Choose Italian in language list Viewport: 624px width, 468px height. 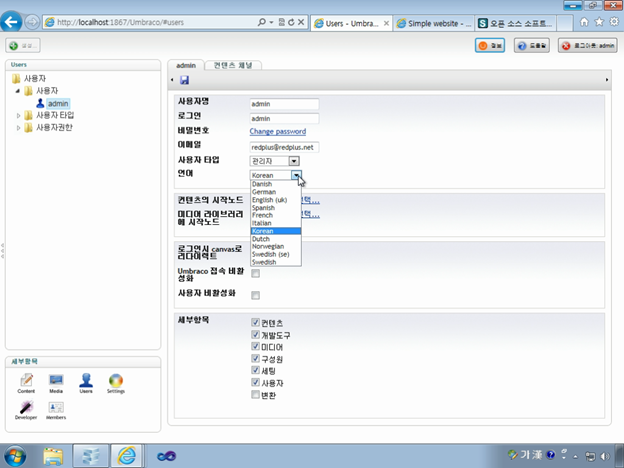275,223
